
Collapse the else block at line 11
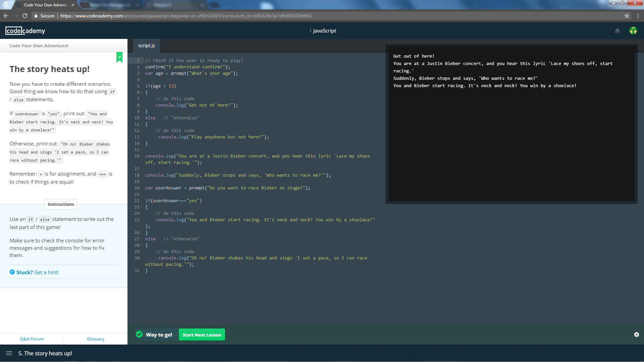[142, 124]
